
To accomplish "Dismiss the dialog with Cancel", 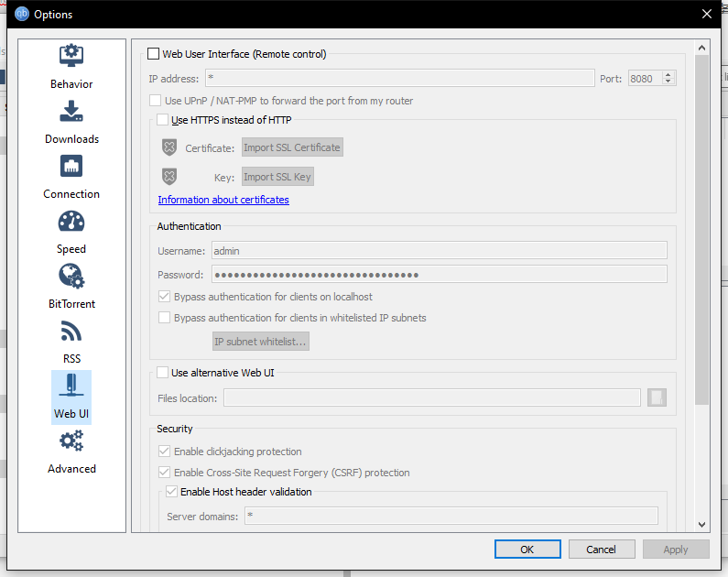I will (x=602, y=550).
